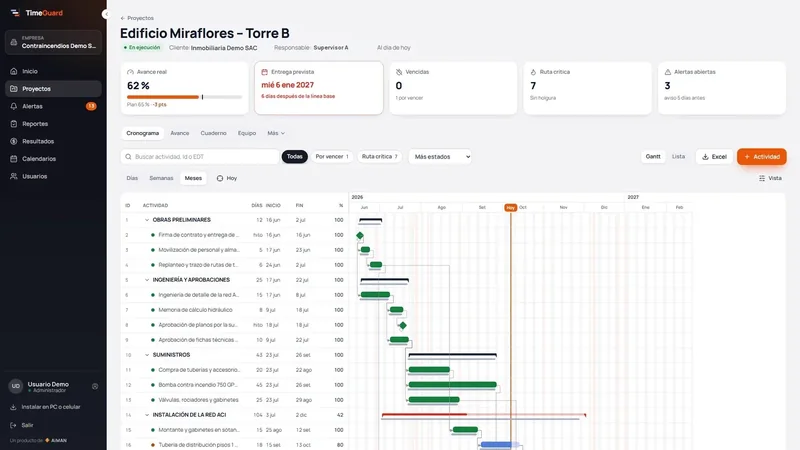The height and width of the screenshot is (450, 800).
Task: Switch to the Avance tab
Action: click(x=180, y=133)
